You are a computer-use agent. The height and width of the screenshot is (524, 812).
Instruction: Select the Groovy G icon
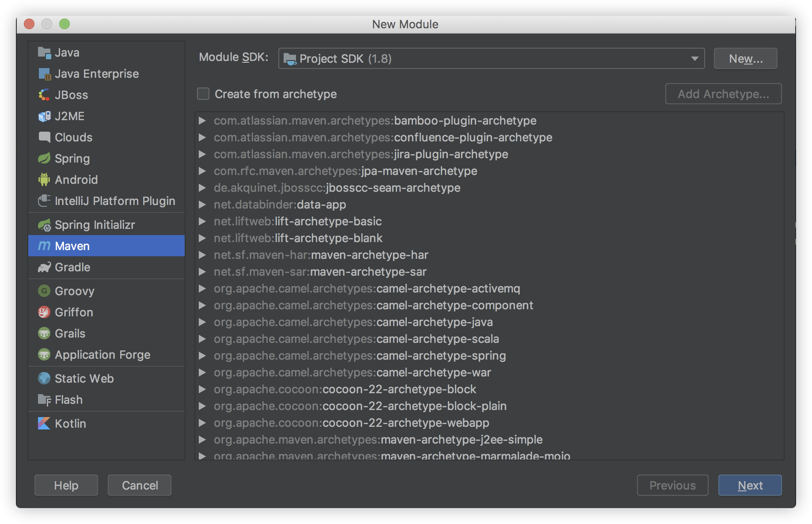(44, 291)
